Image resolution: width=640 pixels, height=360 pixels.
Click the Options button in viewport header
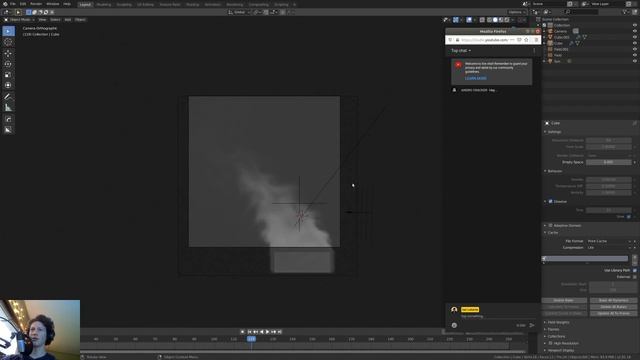[517, 12]
